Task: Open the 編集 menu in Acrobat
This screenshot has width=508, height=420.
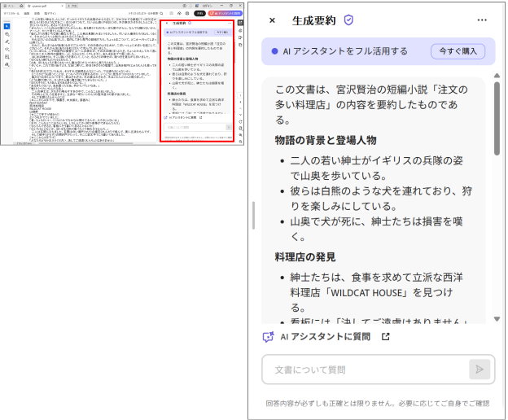Action: 27,14
